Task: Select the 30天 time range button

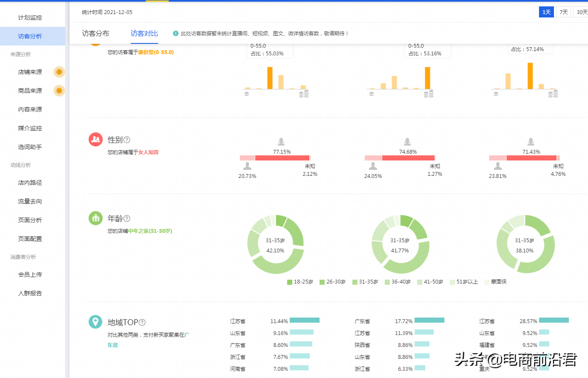Action: [581, 12]
